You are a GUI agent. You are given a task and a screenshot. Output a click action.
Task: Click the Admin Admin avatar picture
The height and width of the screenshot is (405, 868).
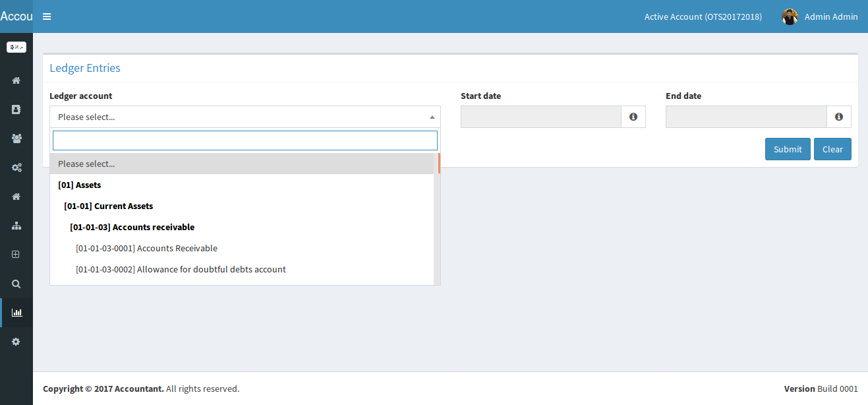[x=790, y=16]
